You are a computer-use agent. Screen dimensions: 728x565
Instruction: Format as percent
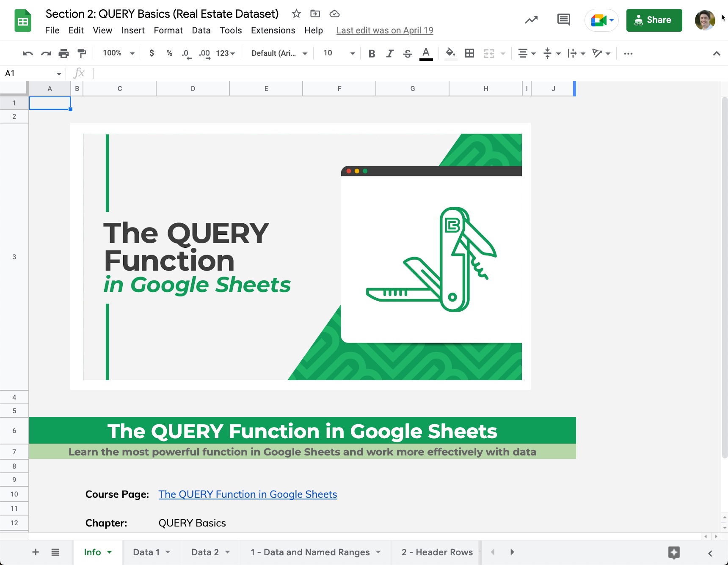[169, 53]
